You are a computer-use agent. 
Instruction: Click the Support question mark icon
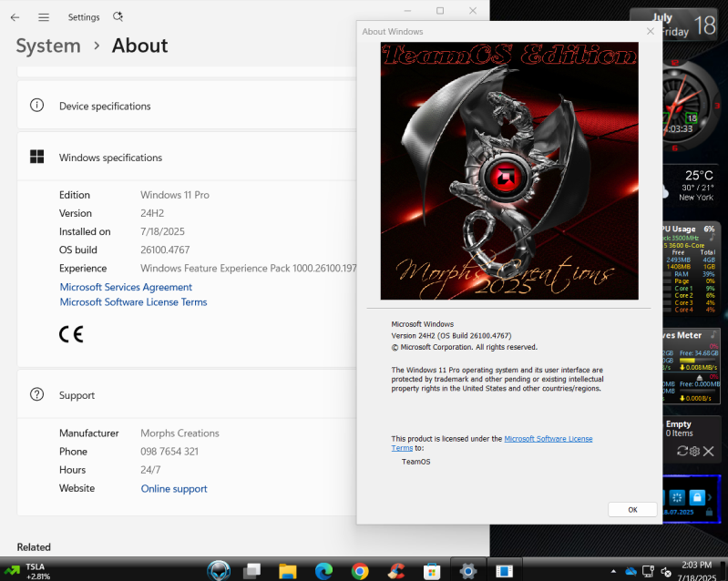[36, 394]
